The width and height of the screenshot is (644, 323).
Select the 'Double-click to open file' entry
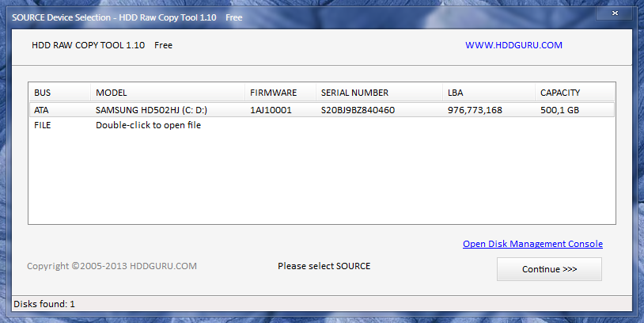(x=148, y=125)
